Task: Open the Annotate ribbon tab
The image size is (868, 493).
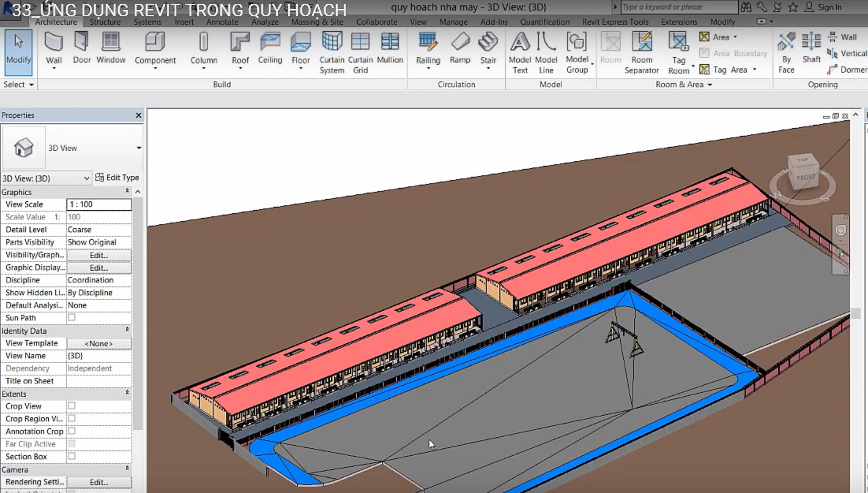Action: tap(222, 22)
